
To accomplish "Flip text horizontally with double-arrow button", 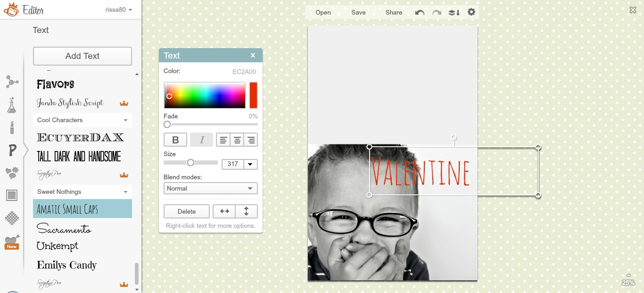I will (224, 211).
